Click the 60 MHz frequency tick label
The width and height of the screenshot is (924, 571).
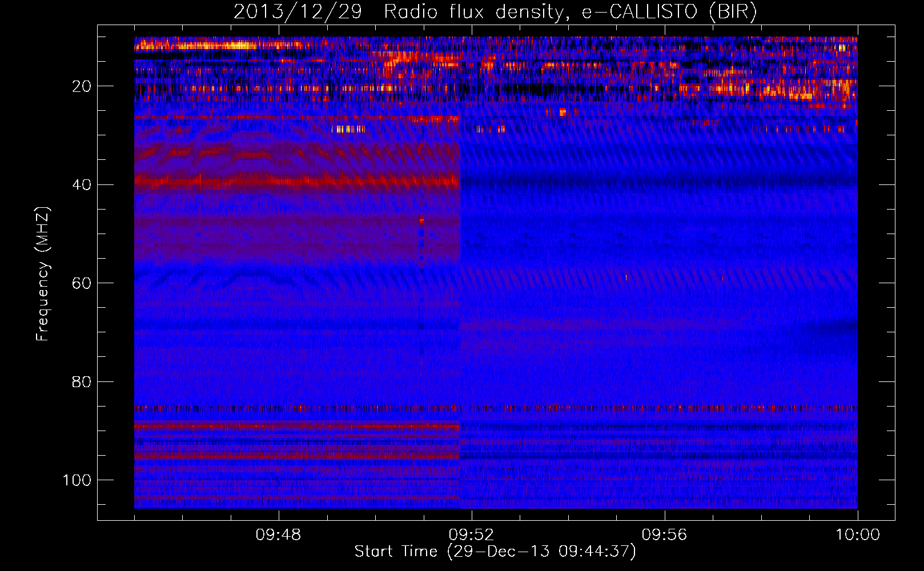82,284
